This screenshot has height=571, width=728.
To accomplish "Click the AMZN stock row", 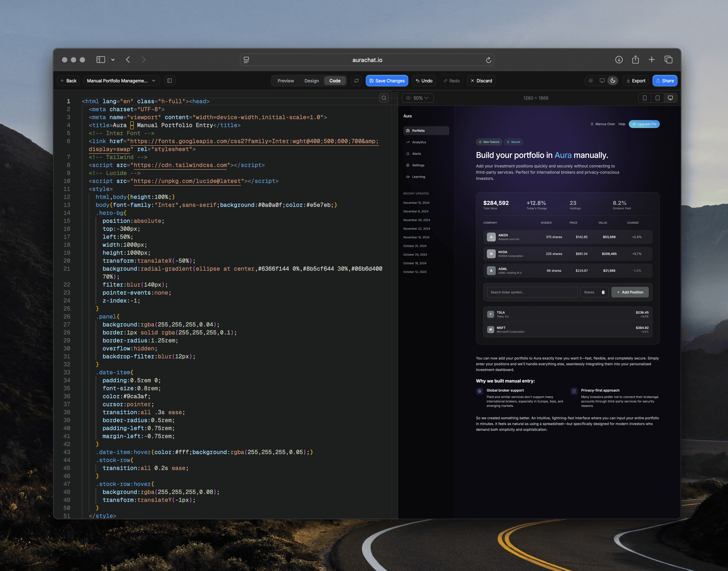I will [568, 237].
